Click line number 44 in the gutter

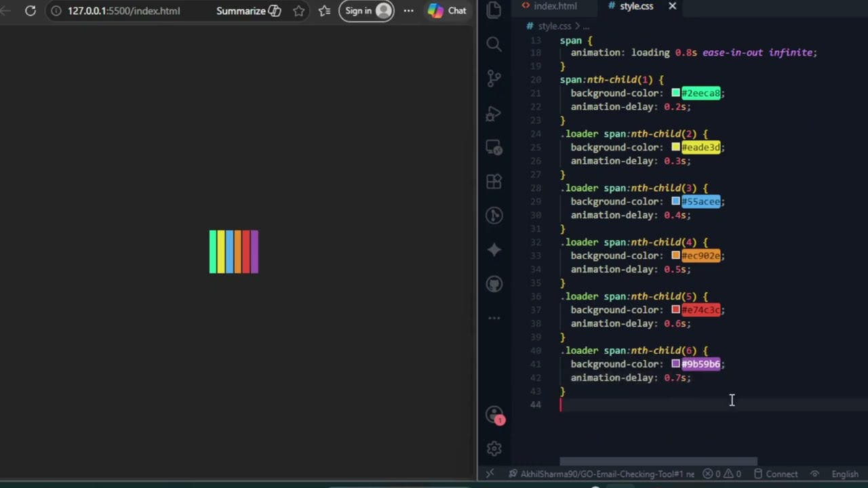coord(536,405)
